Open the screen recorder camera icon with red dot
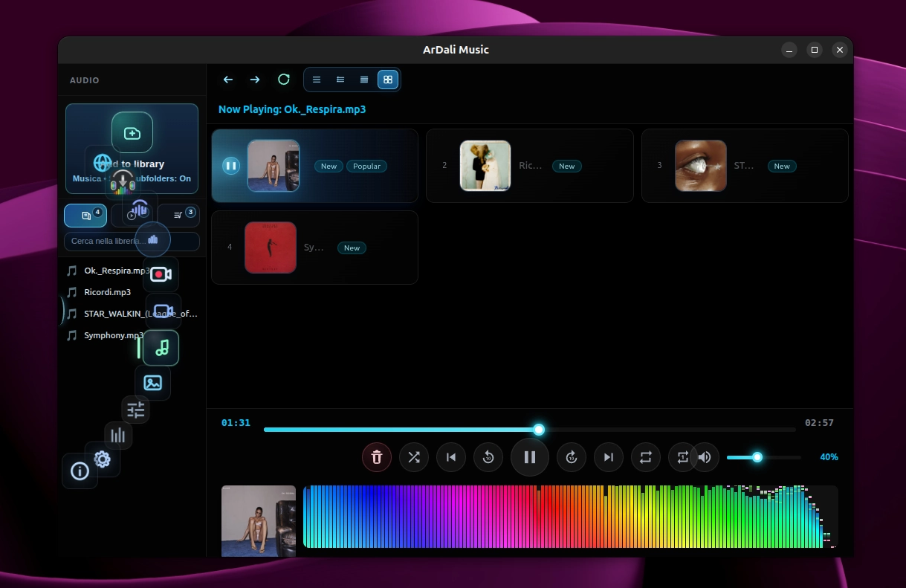 pyautogui.click(x=161, y=274)
